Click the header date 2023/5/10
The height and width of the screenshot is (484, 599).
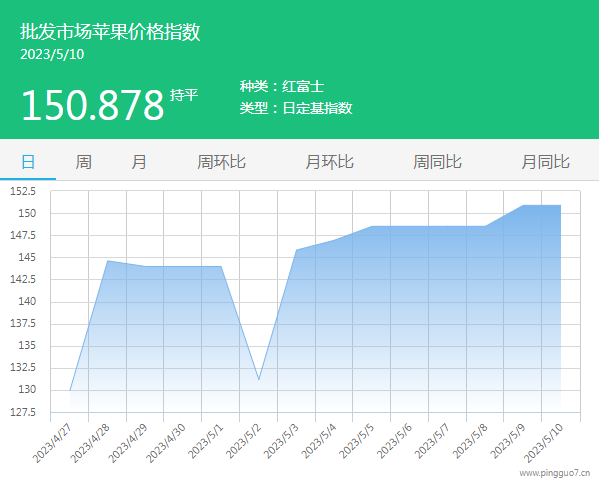click(52, 54)
